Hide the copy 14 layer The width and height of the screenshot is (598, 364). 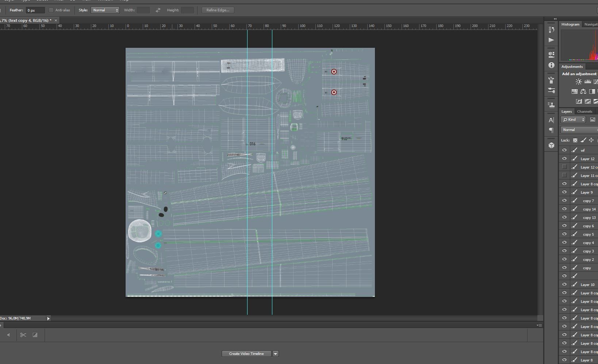[x=564, y=209]
